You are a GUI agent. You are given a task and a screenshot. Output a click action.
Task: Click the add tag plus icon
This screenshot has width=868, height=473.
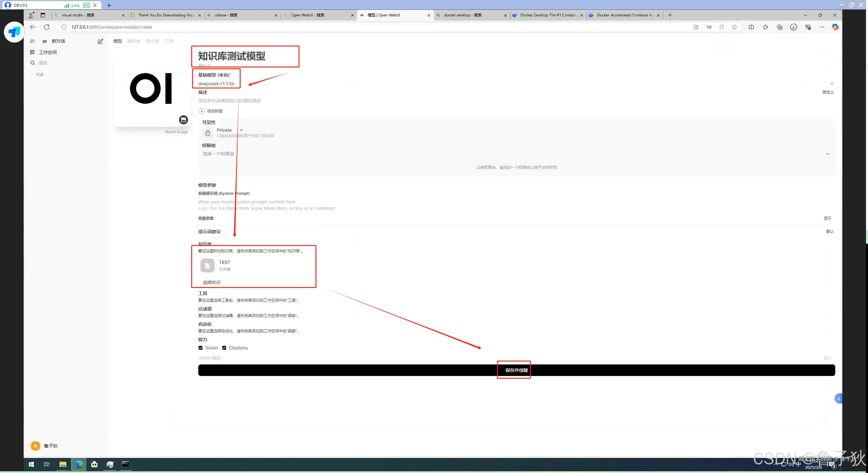pyautogui.click(x=202, y=111)
